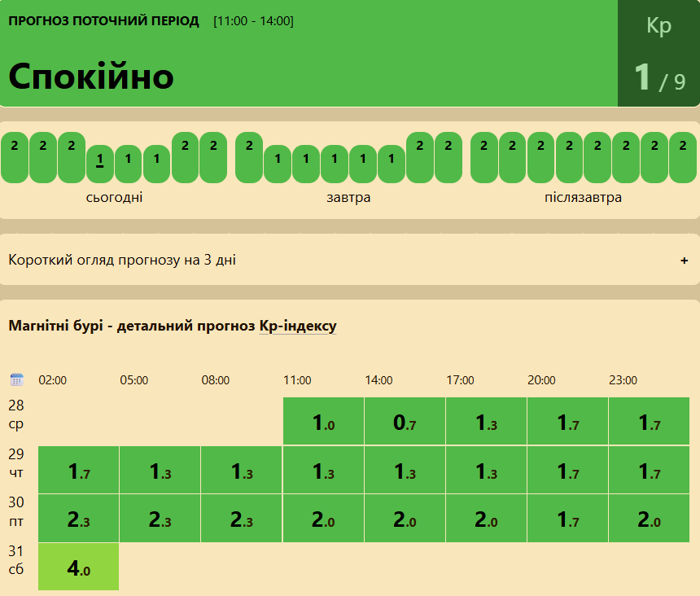The image size is (700, 596).
Task: Select the first pill in сьогодні group
Action: 15,158
